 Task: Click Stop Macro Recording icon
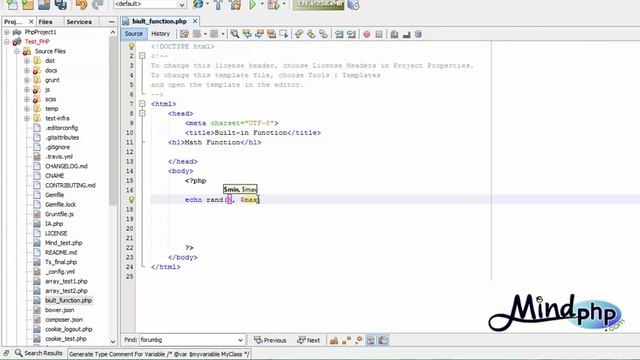pyautogui.click(x=379, y=34)
